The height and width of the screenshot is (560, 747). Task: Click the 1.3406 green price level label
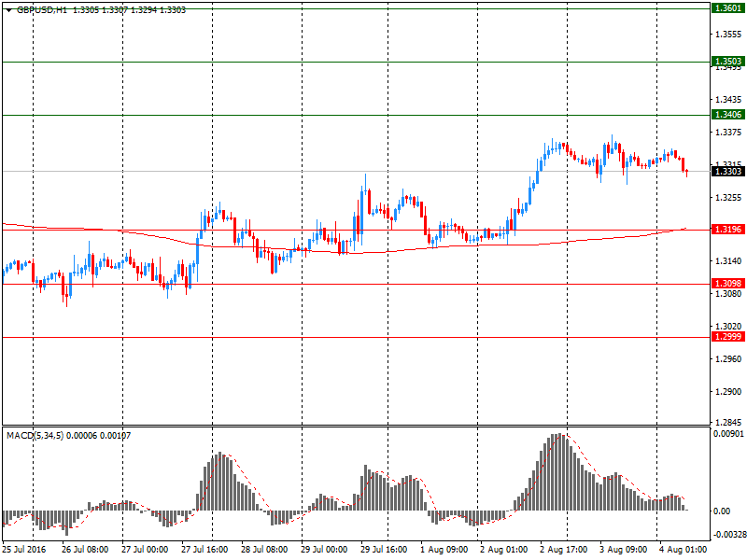coord(727,114)
